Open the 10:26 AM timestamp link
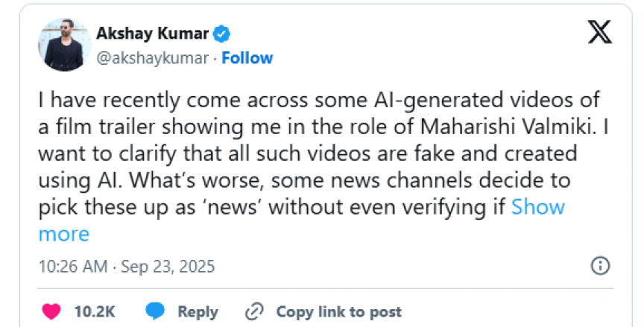The image size is (644, 327). pos(72,266)
